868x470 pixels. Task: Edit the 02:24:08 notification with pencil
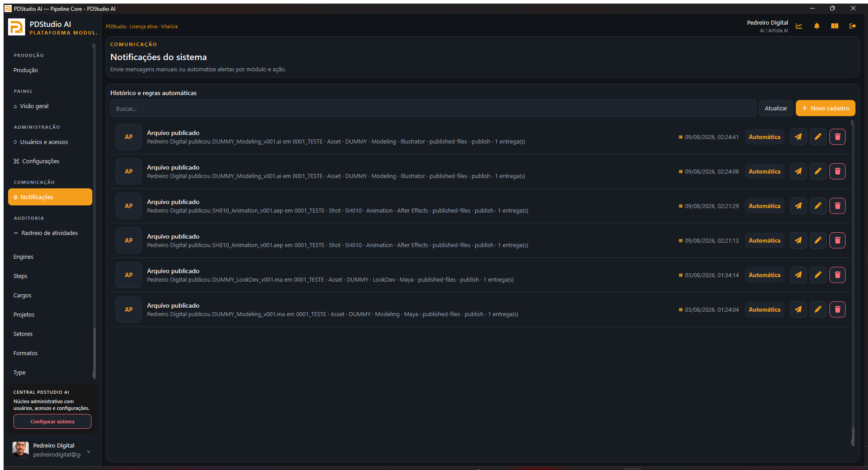(x=818, y=171)
